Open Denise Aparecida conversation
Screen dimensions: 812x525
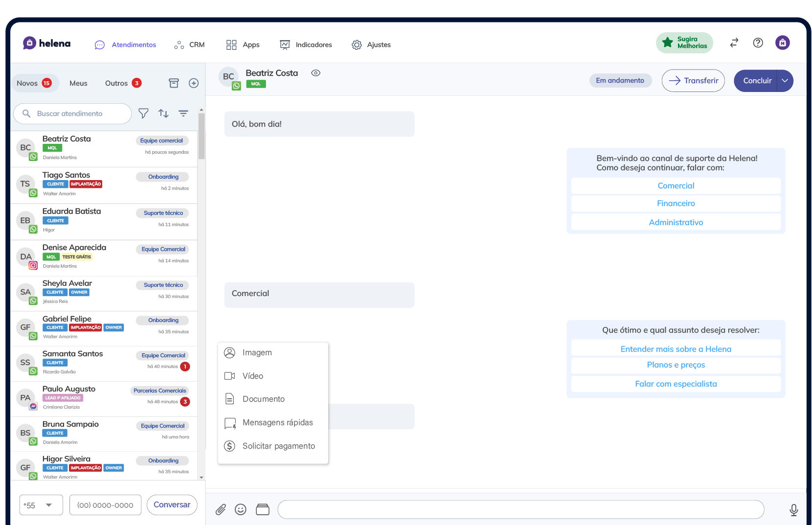click(x=104, y=258)
